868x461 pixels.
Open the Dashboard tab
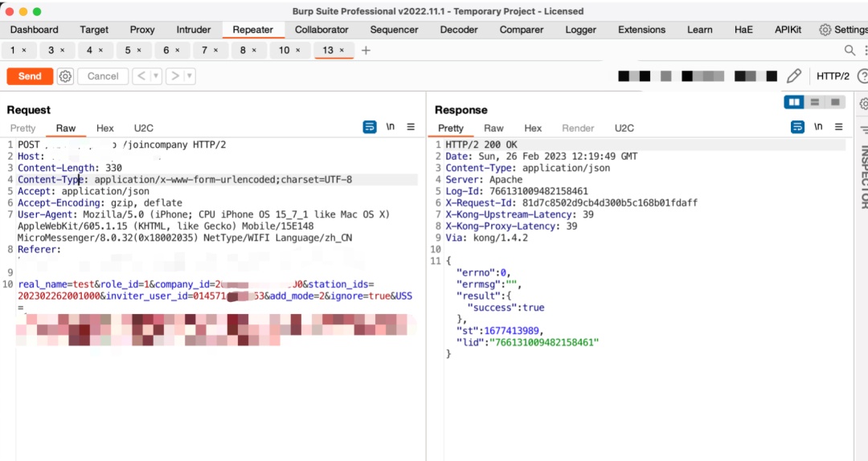(x=35, y=30)
